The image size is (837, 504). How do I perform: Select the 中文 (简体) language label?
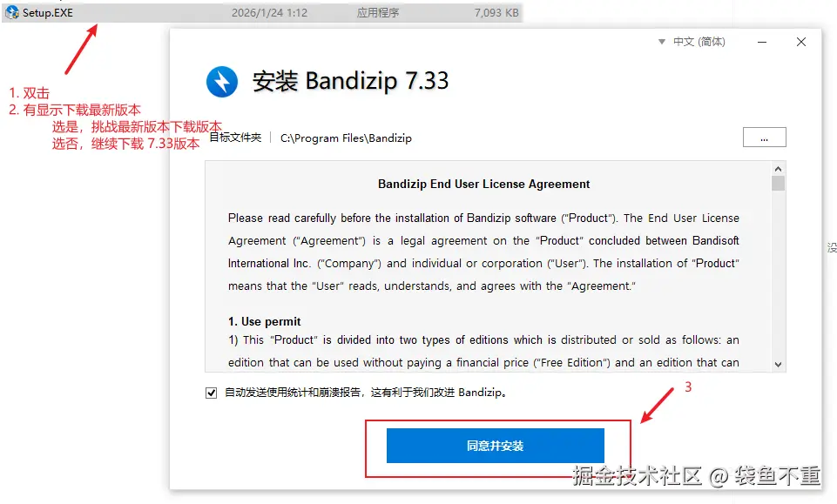[x=699, y=42]
